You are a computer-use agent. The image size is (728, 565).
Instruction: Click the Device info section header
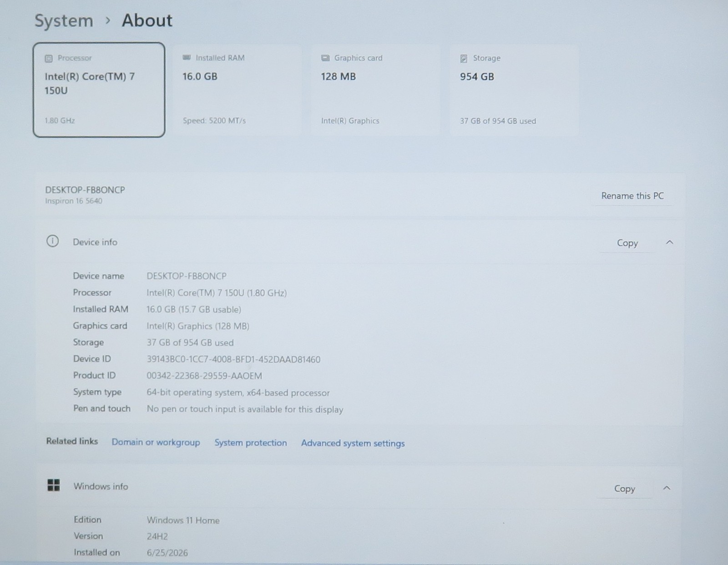pyautogui.click(x=359, y=242)
